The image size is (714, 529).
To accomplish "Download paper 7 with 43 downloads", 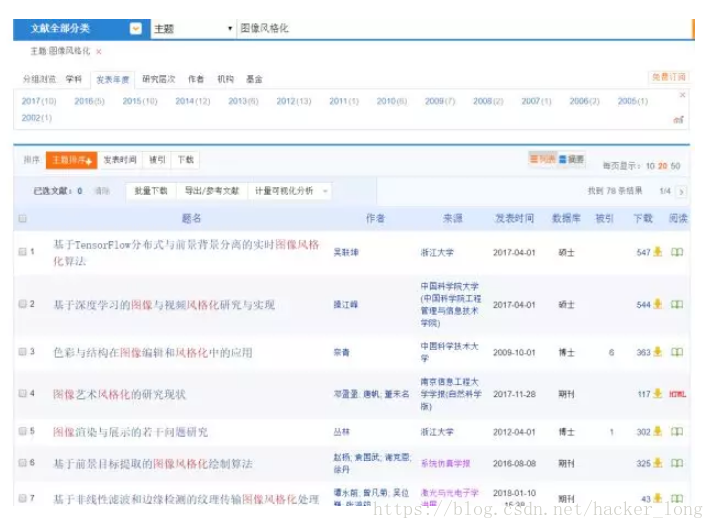I will click(x=658, y=498).
